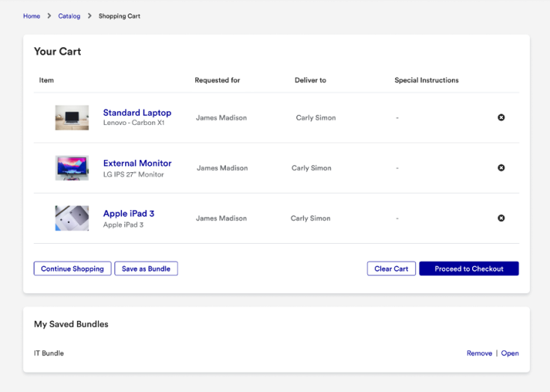
Task: Click James Madison in Standard Laptop row
Action: point(221,117)
